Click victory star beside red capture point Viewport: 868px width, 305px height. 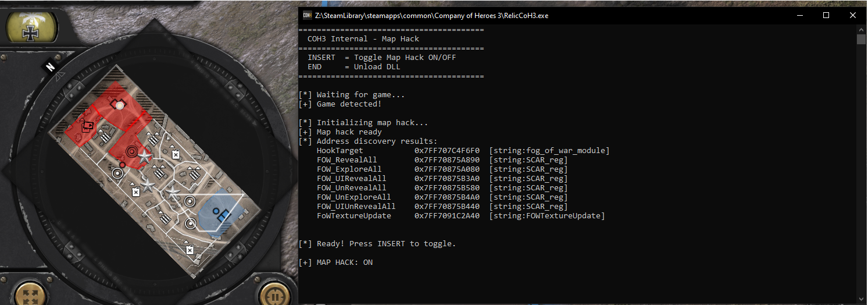[145, 157]
